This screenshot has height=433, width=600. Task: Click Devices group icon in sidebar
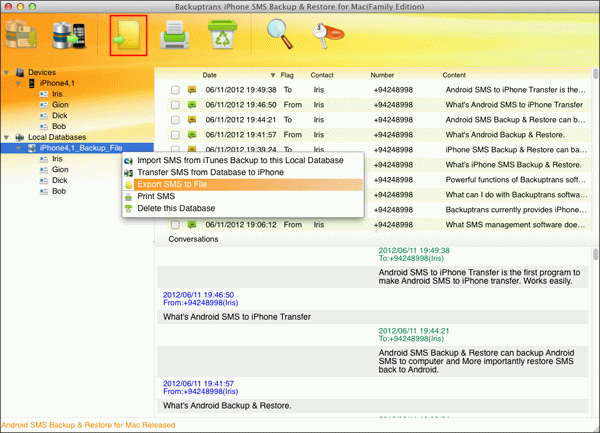click(20, 72)
